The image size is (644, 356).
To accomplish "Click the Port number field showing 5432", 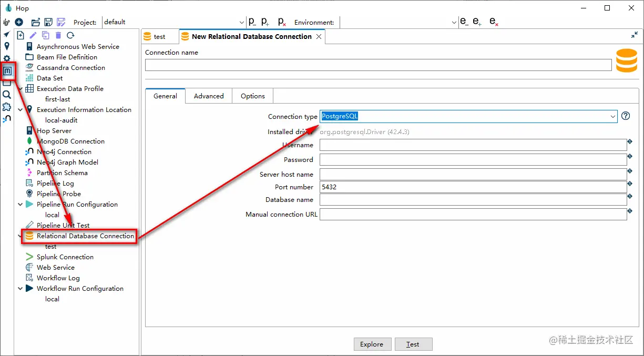I will pyautogui.click(x=473, y=187).
